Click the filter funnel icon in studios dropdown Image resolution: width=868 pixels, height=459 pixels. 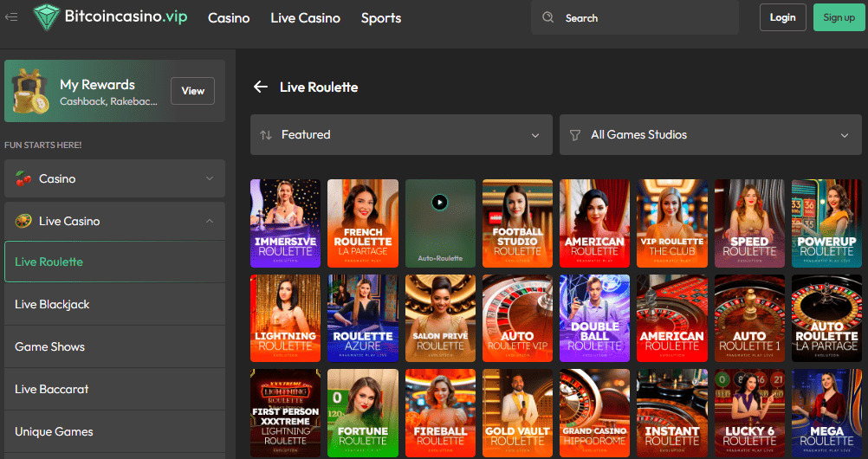574,135
